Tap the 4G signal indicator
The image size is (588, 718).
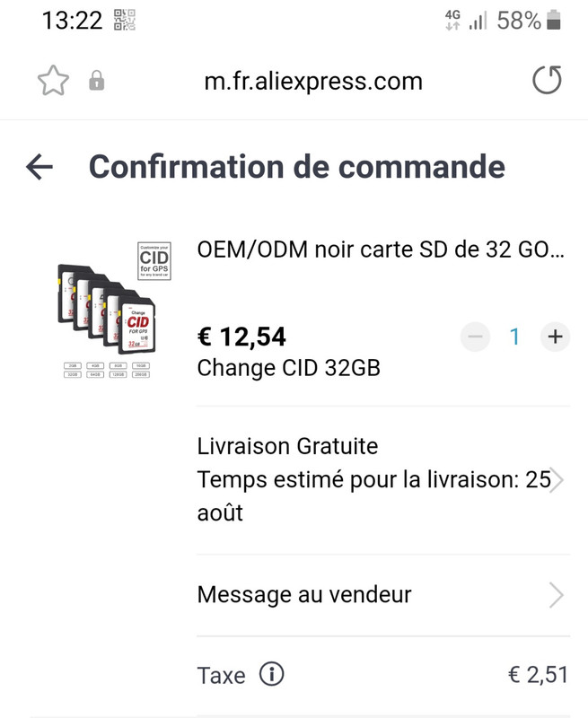click(452, 20)
